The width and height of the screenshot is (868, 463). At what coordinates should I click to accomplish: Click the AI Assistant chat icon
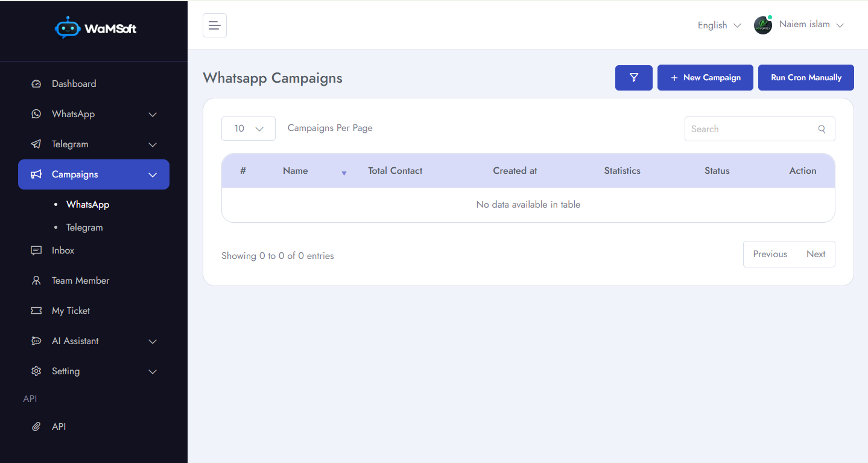[36, 341]
